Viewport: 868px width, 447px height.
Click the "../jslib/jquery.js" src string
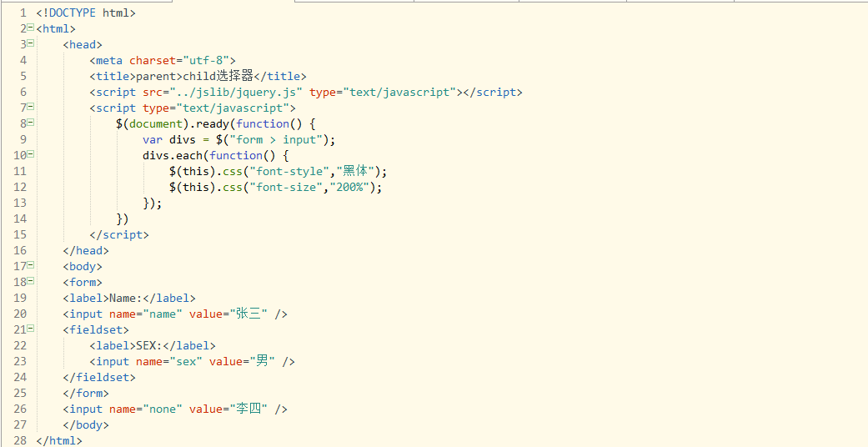click(x=236, y=92)
